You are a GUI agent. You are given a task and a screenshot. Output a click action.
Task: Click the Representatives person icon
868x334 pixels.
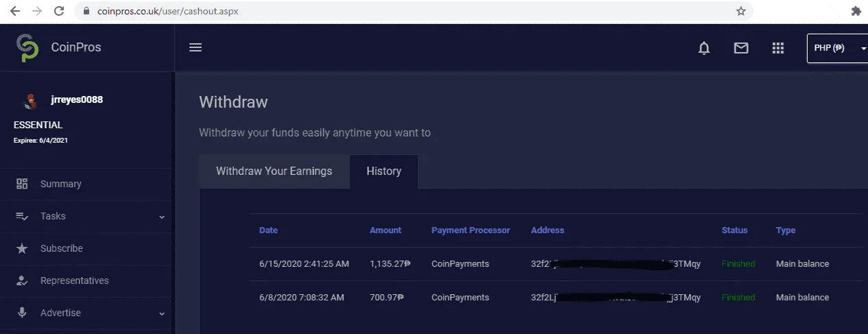pyautogui.click(x=22, y=281)
